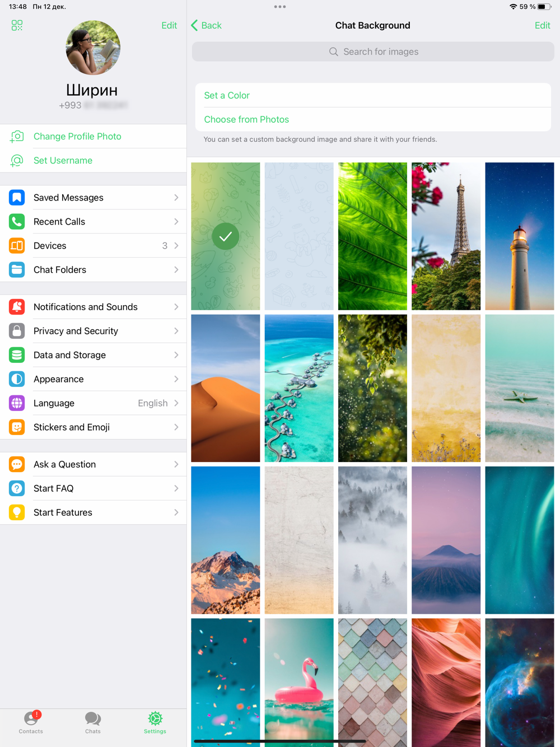This screenshot has height=747, width=560.
Task: Open Appearance chevron arrow
Action: click(176, 379)
